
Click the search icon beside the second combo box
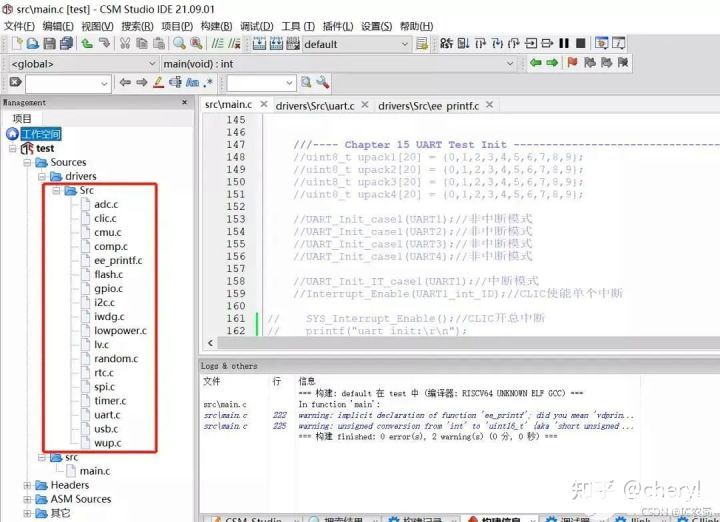[x=306, y=82]
